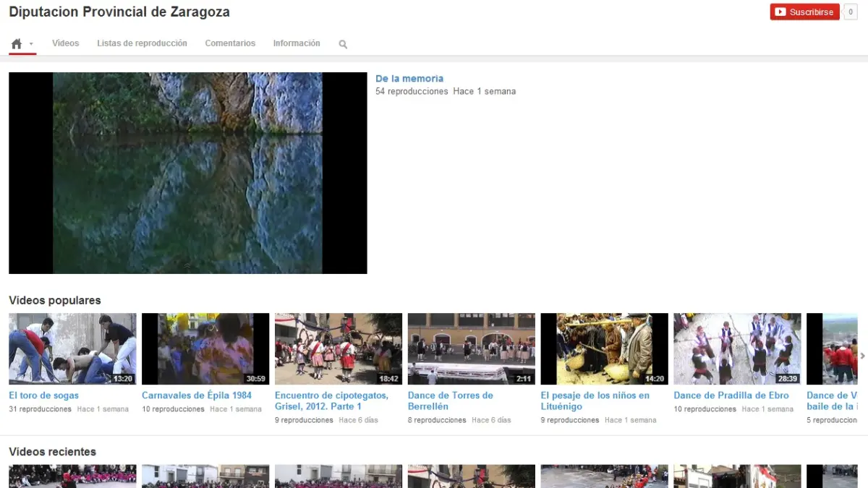This screenshot has width=868, height=488.
Task: Select the Carnavales de Épila 1984 thumbnail
Action: (205, 348)
